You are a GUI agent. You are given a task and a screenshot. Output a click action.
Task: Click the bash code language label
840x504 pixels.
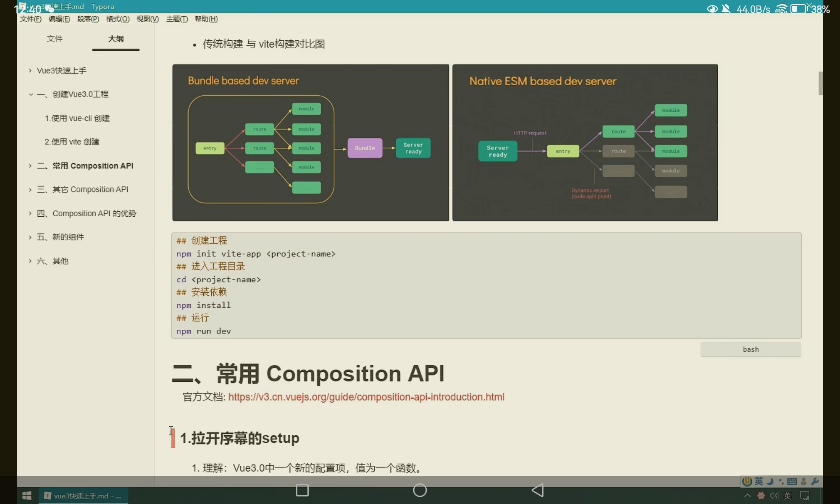[x=751, y=349]
